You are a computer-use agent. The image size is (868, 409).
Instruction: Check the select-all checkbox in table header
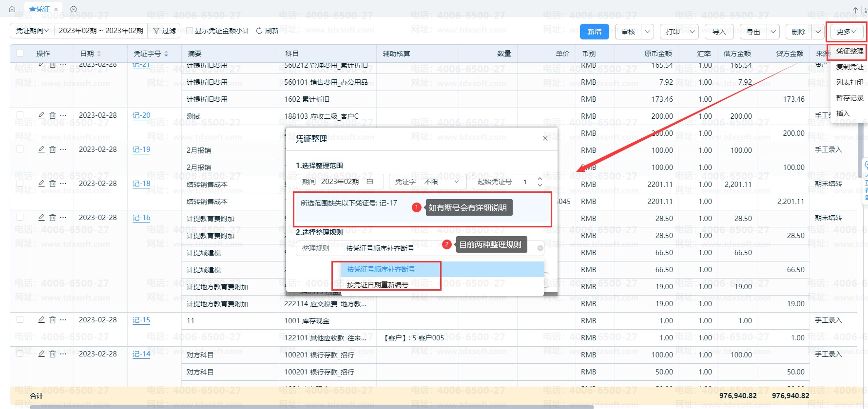click(20, 53)
